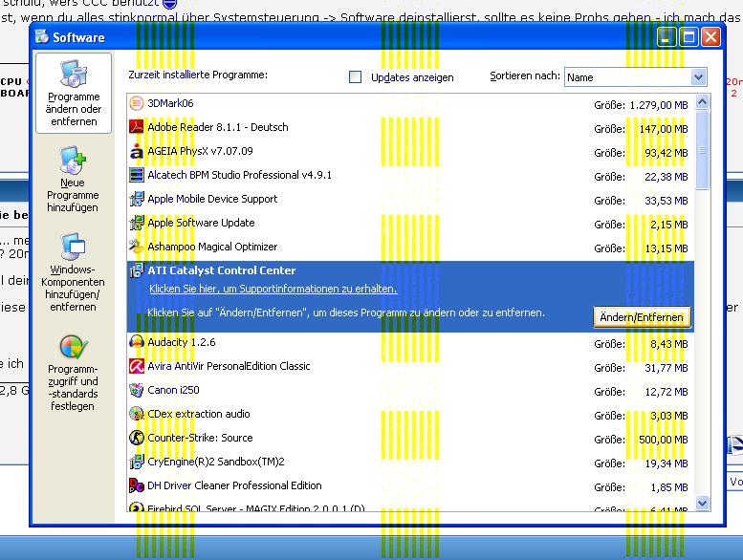Image resolution: width=743 pixels, height=560 pixels.
Task: Click the Apple Mobile Device Support icon
Action: tap(137, 199)
